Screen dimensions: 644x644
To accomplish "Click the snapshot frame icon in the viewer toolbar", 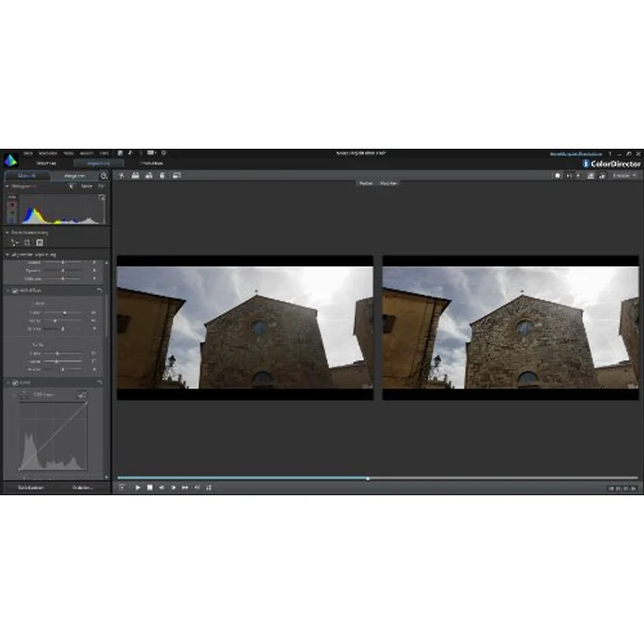I will (177, 175).
